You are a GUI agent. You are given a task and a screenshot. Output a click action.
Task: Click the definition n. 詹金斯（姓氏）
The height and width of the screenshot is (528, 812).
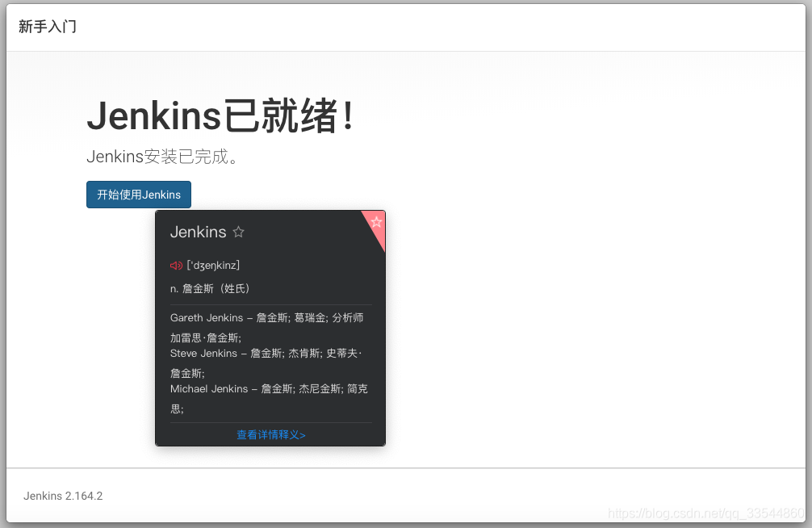pos(210,288)
